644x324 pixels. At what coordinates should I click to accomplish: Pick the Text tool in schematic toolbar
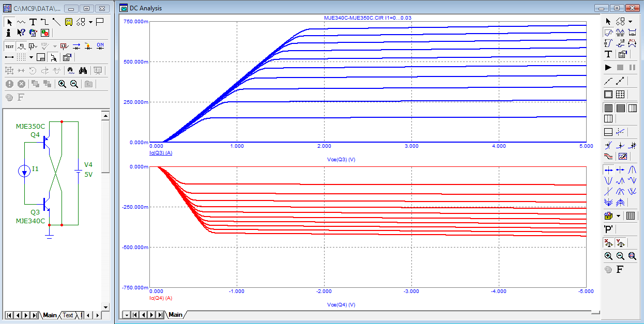[x=33, y=22]
